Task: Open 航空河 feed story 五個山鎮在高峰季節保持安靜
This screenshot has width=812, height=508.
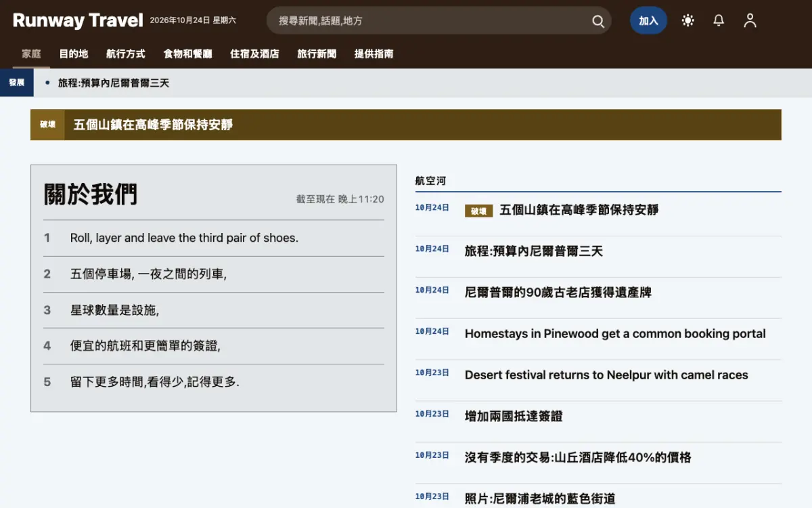Action: click(579, 210)
